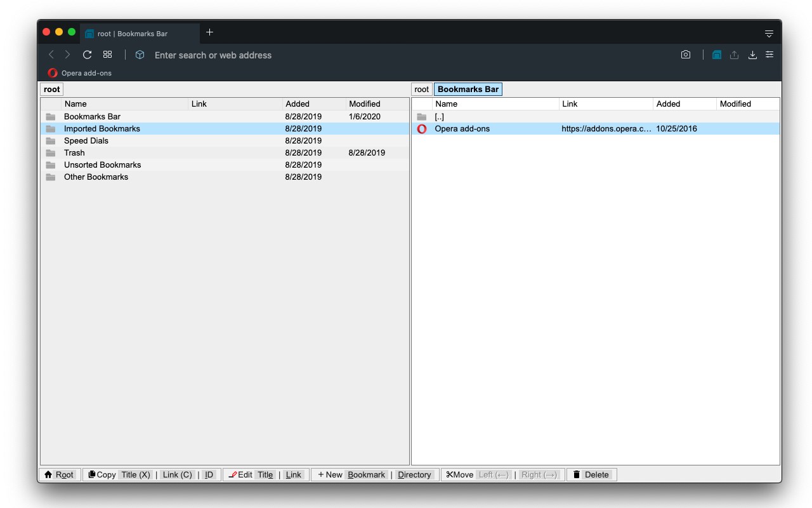
Task: Select the Speed Dials row
Action: click(x=225, y=141)
